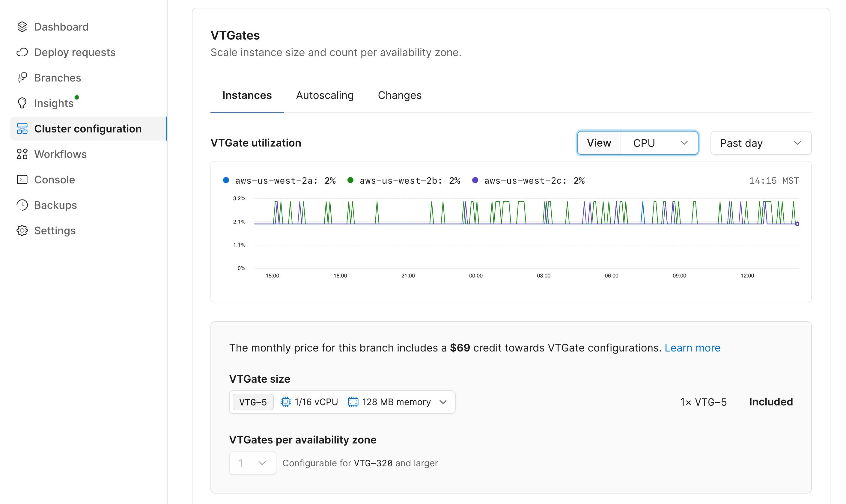Click the purple aws-us-west-2c legend dot
846x504 pixels.
click(475, 180)
